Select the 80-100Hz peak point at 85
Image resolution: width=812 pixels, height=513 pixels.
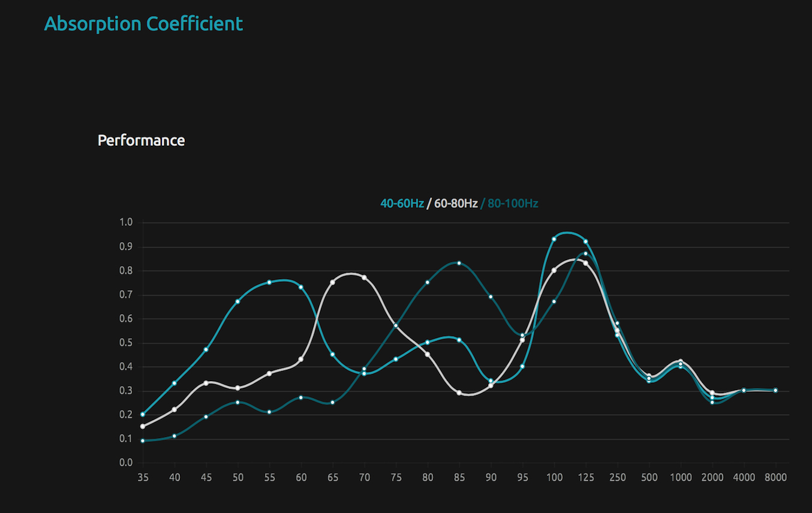click(459, 263)
